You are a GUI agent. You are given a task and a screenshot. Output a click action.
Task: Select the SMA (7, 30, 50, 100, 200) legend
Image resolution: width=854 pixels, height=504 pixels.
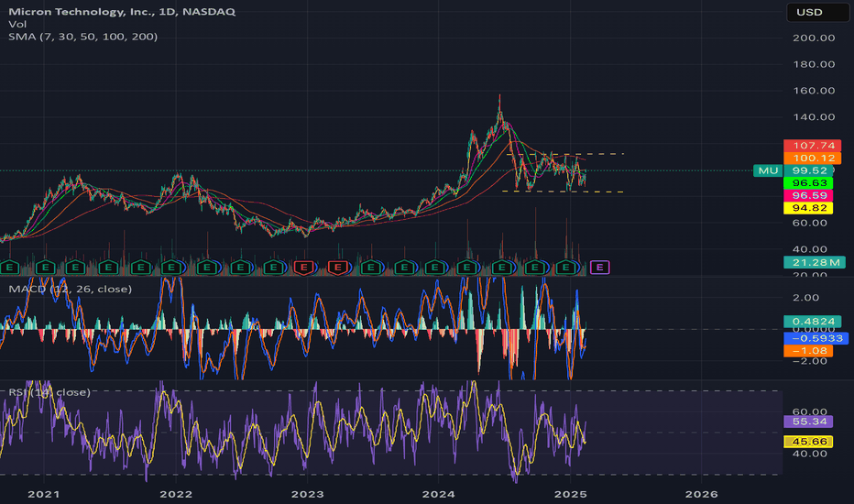(82, 37)
